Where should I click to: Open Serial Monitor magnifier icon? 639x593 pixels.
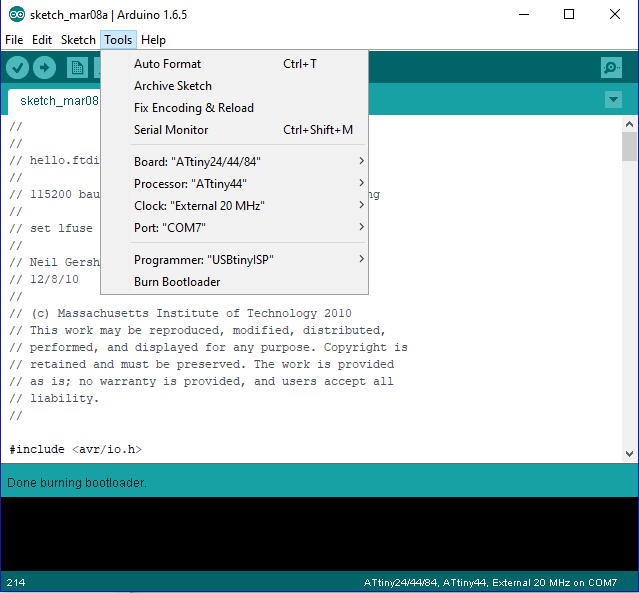(x=611, y=67)
